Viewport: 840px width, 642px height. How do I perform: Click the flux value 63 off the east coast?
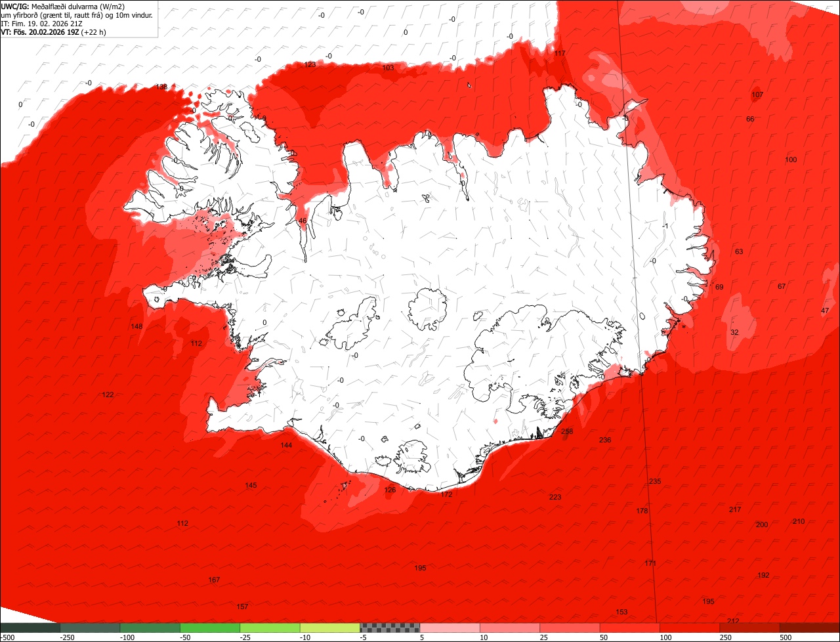coord(739,251)
